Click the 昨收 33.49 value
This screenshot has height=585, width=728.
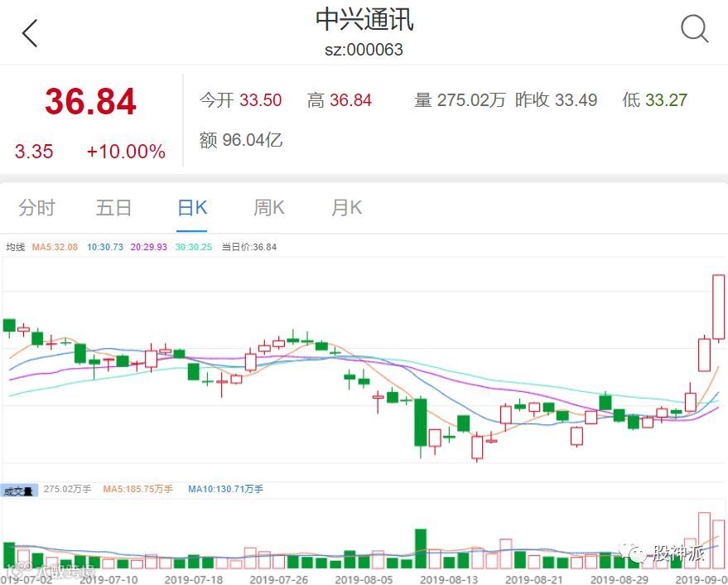pyautogui.click(x=556, y=100)
